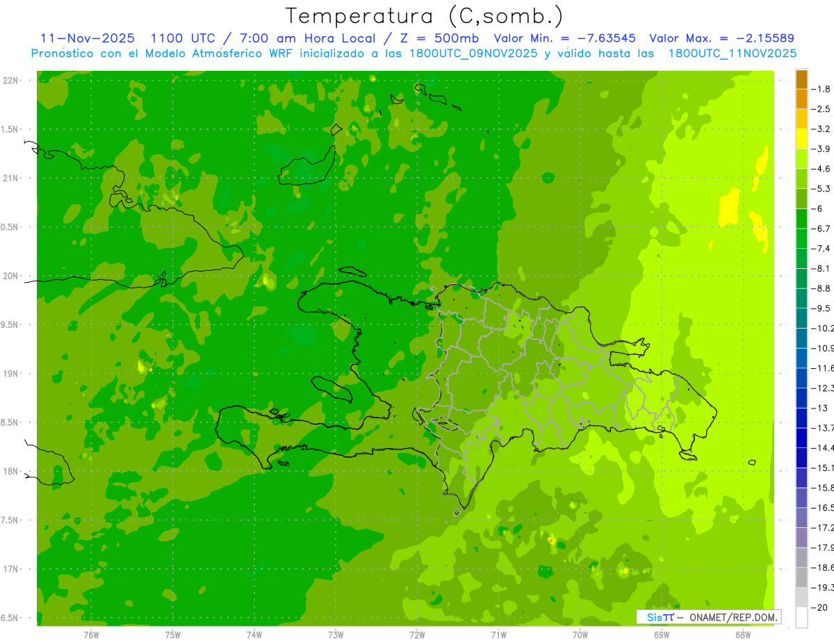This screenshot has height=644, width=834.
Task: Click the '-1.8' legend label
Action: tap(822, 89)
